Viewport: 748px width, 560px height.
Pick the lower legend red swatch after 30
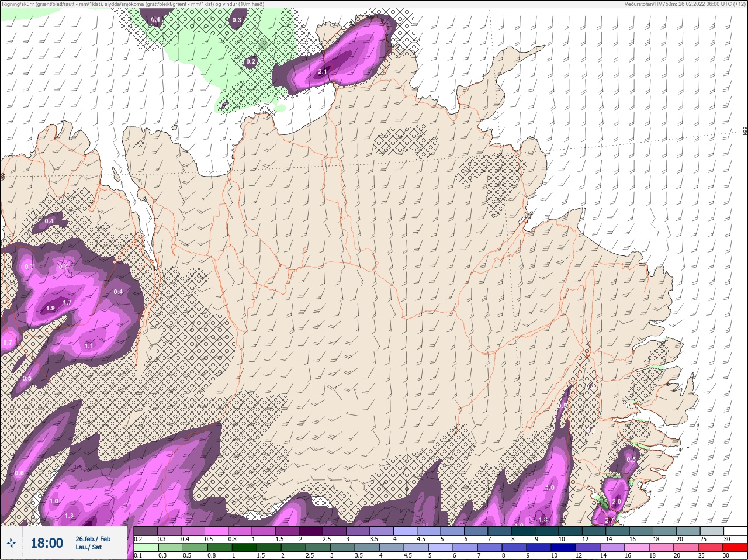[736, 548]
